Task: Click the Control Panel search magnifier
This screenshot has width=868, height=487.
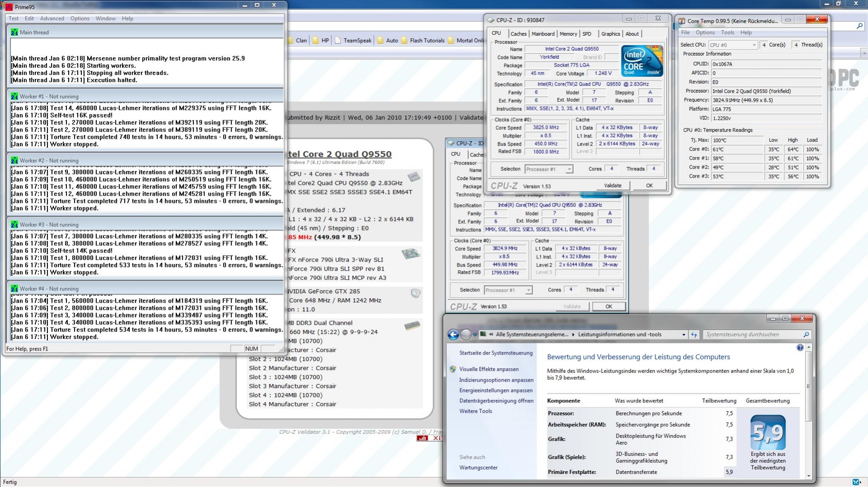Action: [x=806, y=335]
